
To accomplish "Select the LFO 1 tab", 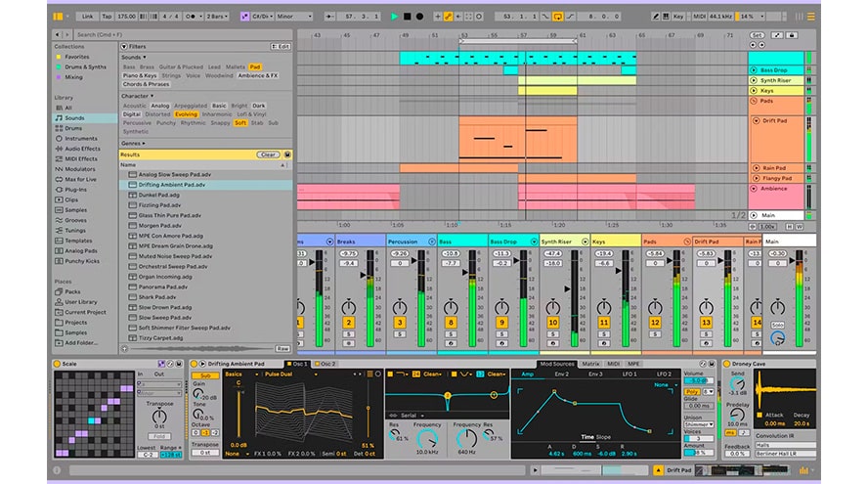I will (x=629, y=374).
